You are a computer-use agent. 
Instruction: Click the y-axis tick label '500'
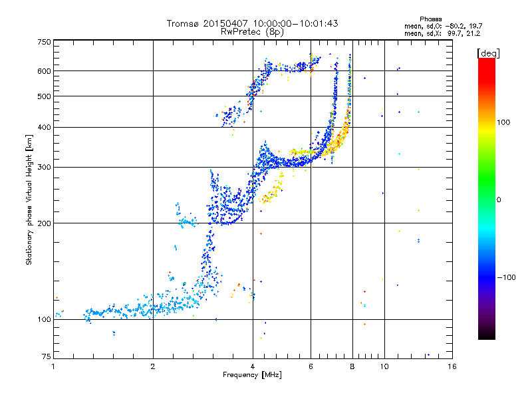coord(45,96)
